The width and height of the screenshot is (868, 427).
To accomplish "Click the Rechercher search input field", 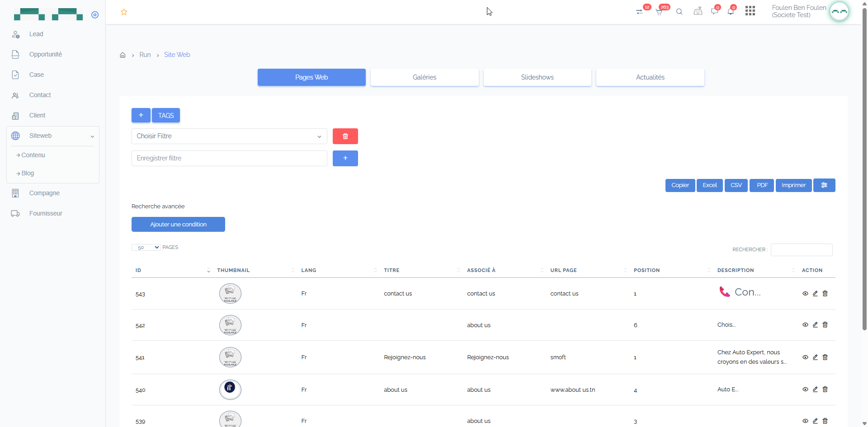I will 801,250.
